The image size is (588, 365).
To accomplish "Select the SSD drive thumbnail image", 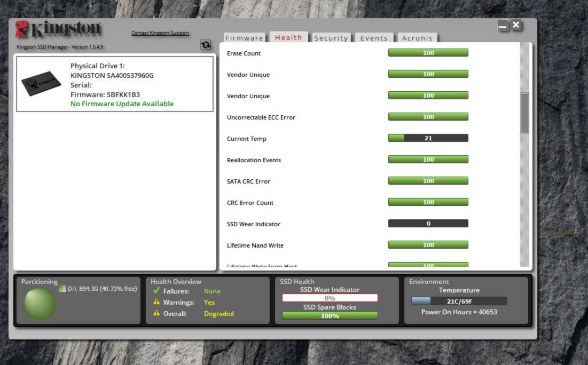I will (41, 83).
